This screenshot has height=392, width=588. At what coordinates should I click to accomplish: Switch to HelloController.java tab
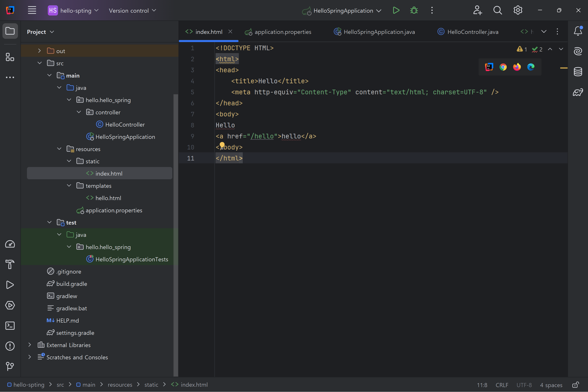pos(468,32)
